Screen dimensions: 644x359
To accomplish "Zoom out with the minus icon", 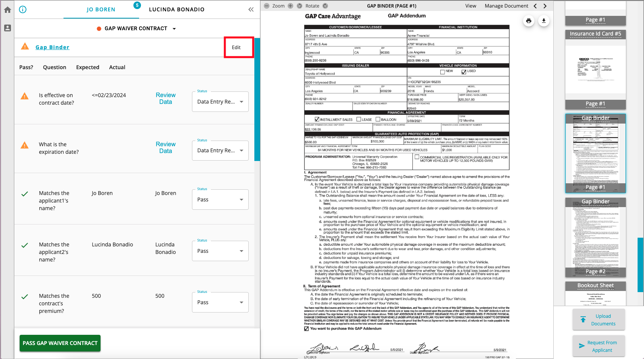I will point(266,6).
